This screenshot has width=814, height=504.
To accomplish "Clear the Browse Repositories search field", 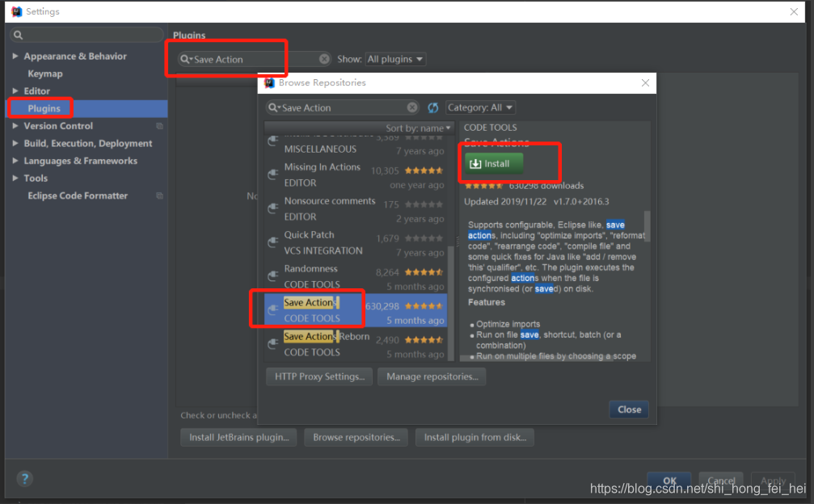I will 412,107.
